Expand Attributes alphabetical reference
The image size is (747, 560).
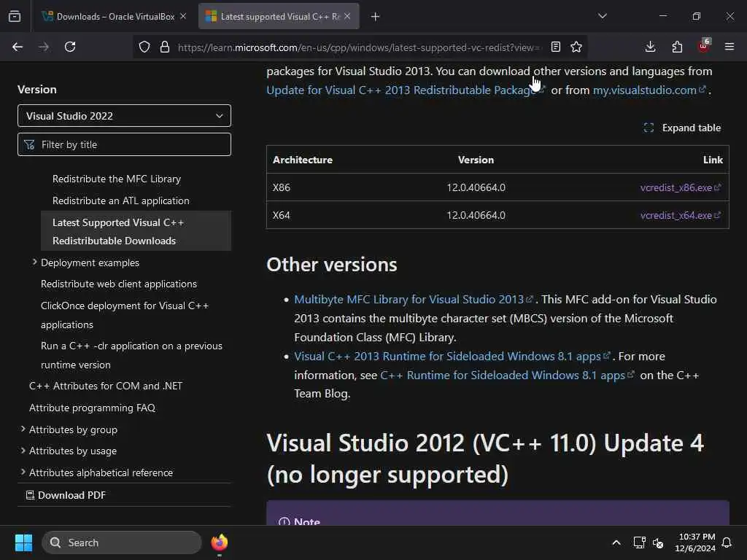pyautogui.click(x=23, y=472)
